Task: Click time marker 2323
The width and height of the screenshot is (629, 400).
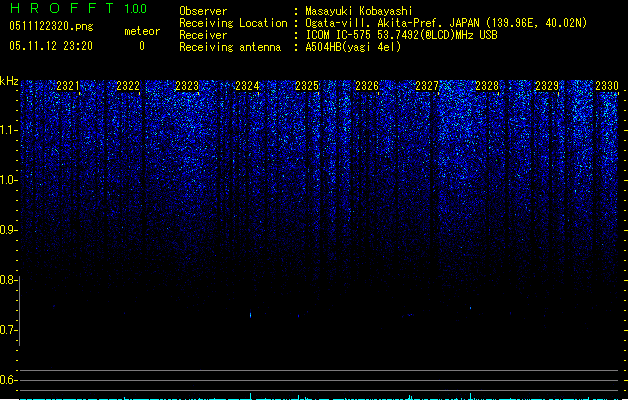Action: click(187, 86)
